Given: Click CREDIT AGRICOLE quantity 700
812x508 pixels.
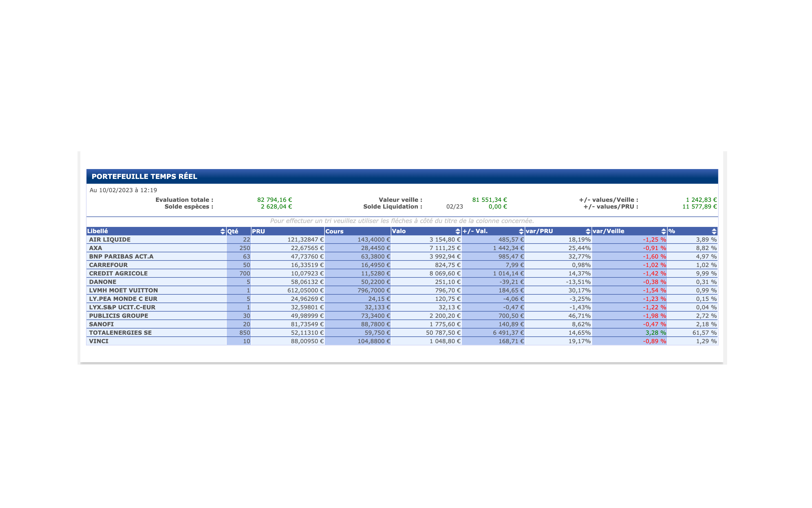Looking at the screenshot, I should tap(245, 273).
